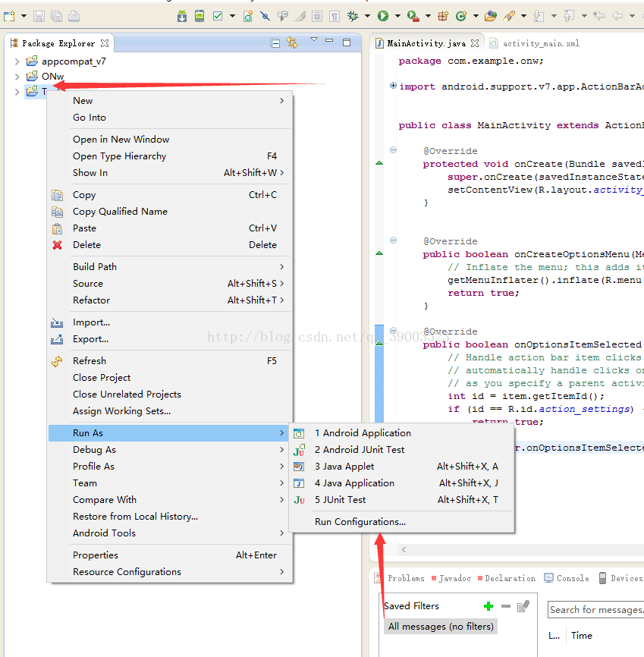The image size is (644, 657).
Task: Toggle Link with Editor in Package Explorer
Action: pos(292,42)
